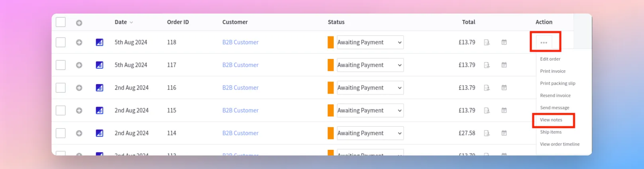
Task: Expand details for order 115 plus icon
Action: tap(79, 110)
